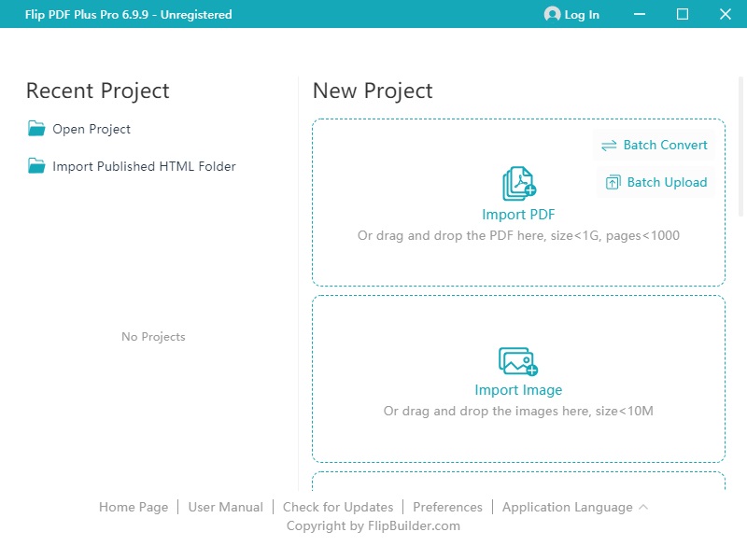Open Project from recent list
Screen dimensions: 747x560
coord(92,129)
